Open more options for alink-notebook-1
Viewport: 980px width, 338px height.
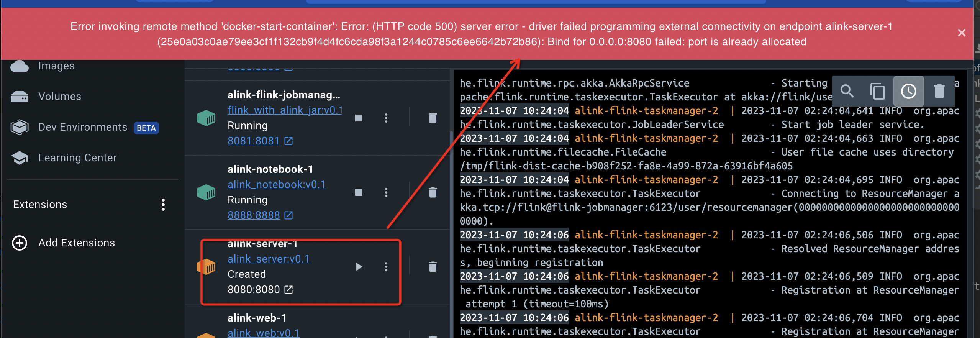coord(386,192)
